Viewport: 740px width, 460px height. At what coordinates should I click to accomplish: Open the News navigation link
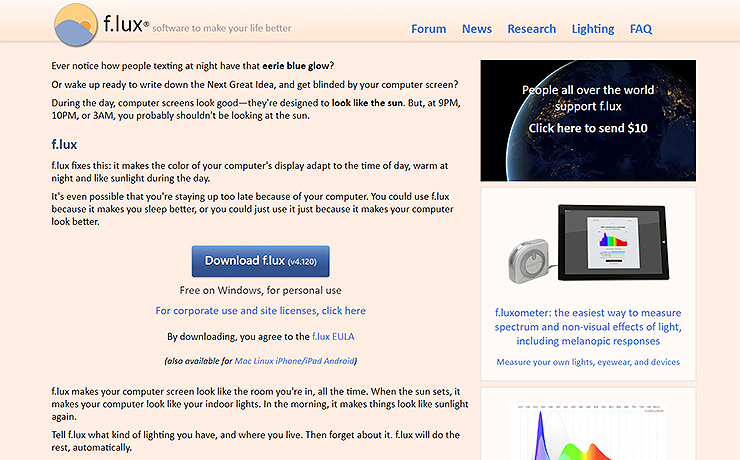pos(477,29)
